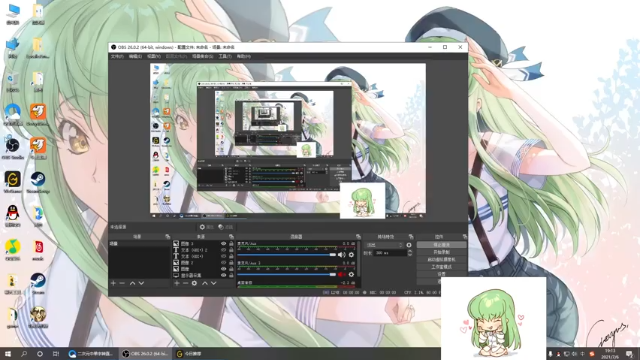This screenshot has height=360, width=640.
Task: Open Task View on the taskbar
Action: point(56,354)
